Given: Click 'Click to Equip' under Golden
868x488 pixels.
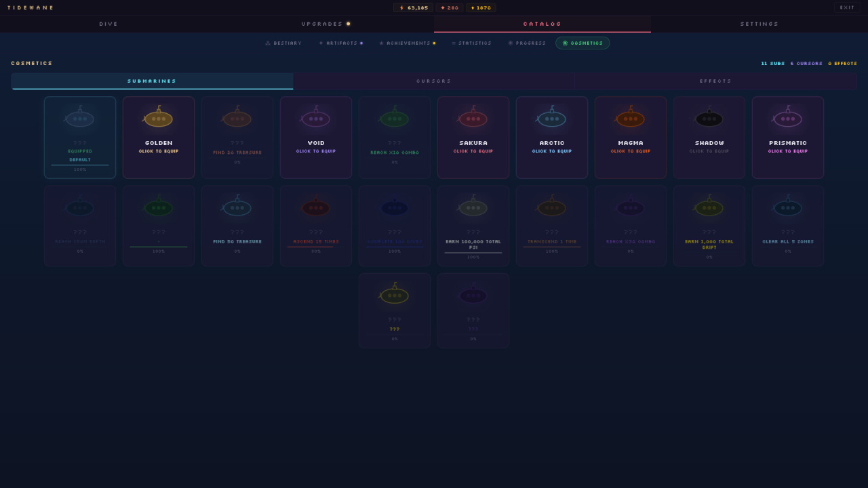Looking at the screenshot, I should (x=158, y=151).
